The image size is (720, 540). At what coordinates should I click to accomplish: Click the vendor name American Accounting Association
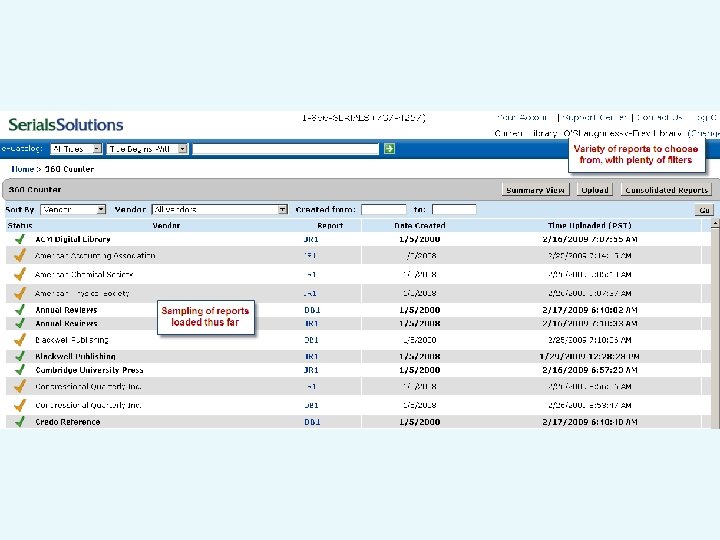95,255
